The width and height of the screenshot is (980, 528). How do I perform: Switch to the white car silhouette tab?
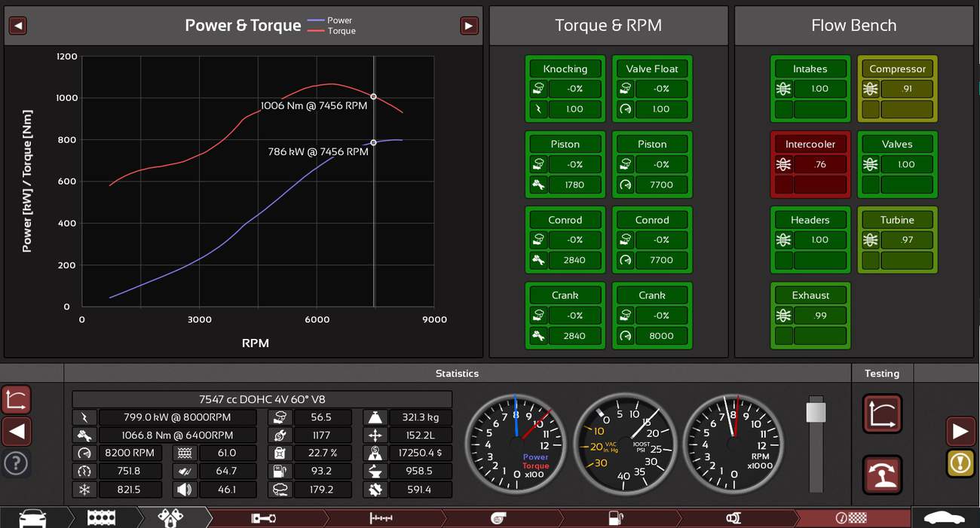(944, 518)
